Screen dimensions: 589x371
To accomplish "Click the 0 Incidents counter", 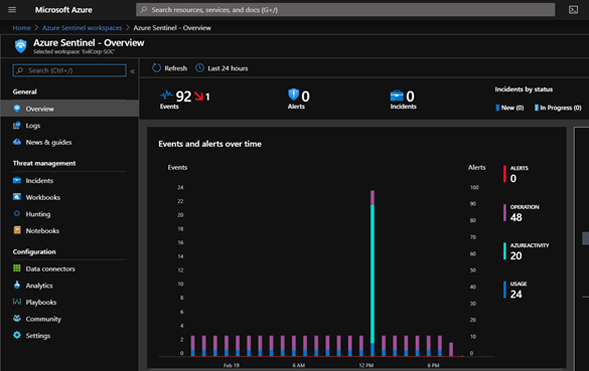I will pos(410,97).
